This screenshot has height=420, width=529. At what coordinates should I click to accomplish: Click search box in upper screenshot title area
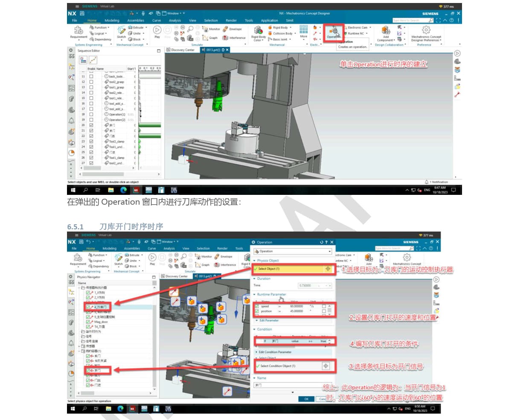[413, 20]
